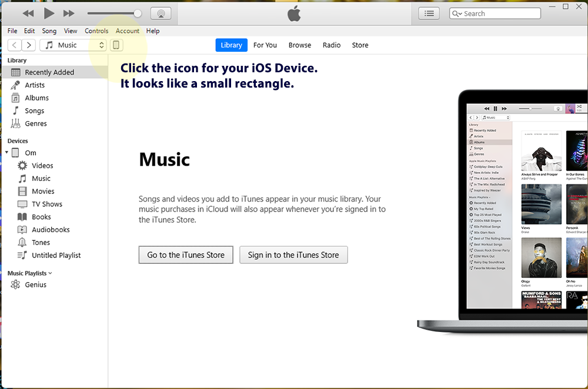Click Sign in to the iTunes Store
Viewport: 588px width, 389px height.
pos(293,255)
